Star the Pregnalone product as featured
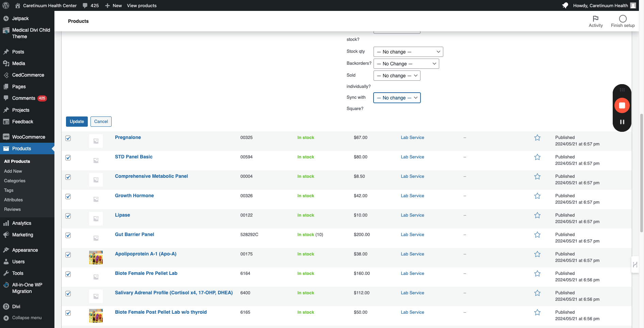 pos(537,138)
